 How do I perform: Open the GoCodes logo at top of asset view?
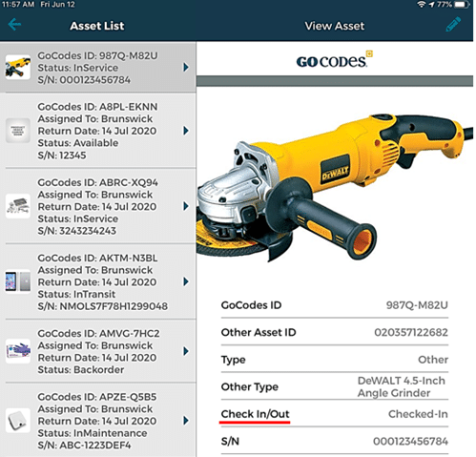pyautogui.click(x=334, y=59)
